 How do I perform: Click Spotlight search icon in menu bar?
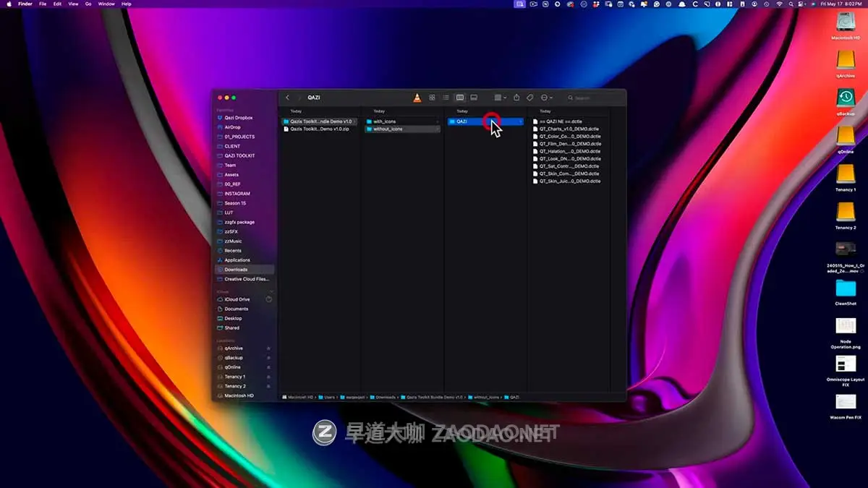(x=791, y=4)
